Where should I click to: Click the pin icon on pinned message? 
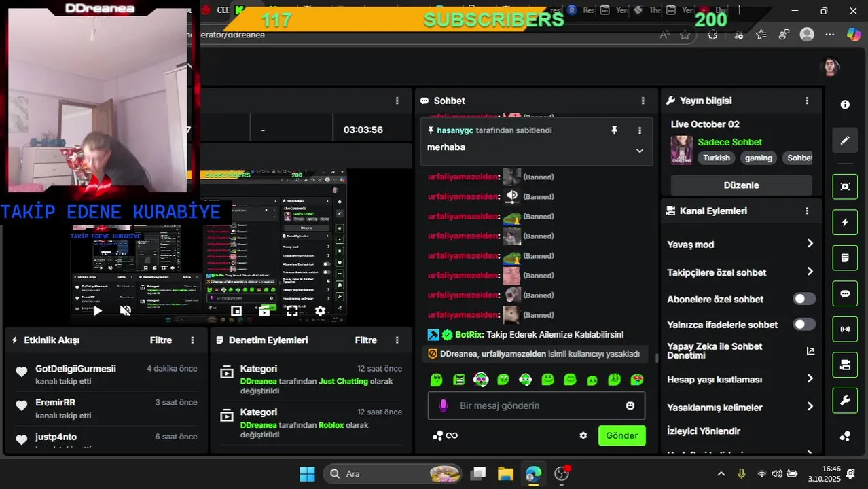(x=614, y=130)
